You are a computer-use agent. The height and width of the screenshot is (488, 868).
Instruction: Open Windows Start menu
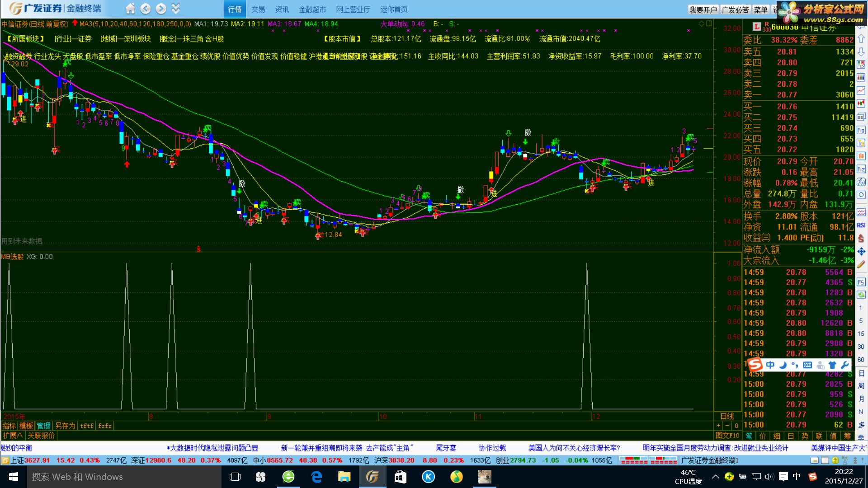coord(14,477)
